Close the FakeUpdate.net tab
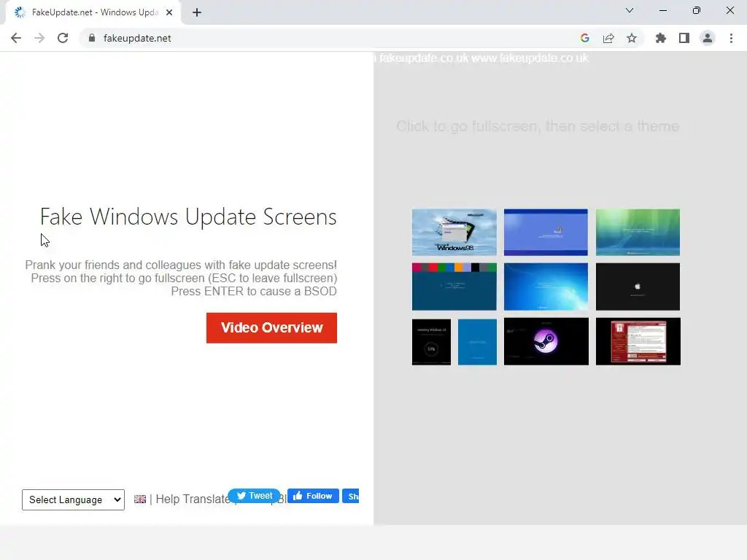747x560 pixels. [x=169, y=12]
